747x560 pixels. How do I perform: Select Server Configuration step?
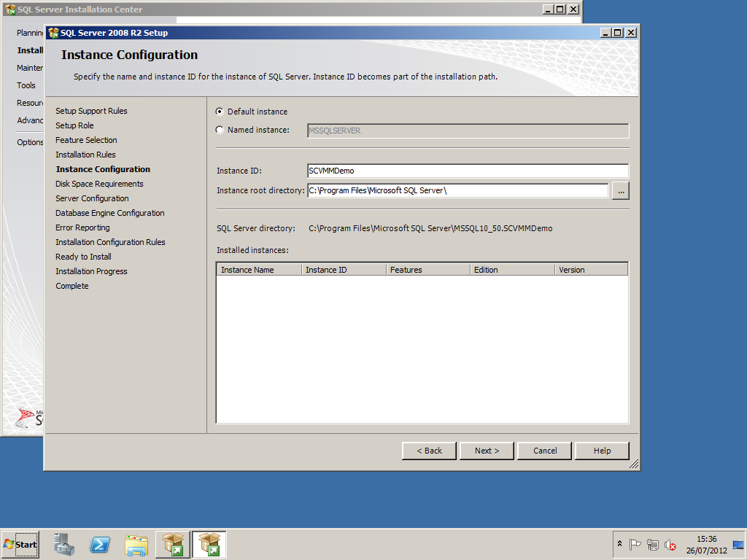[92, 198]
